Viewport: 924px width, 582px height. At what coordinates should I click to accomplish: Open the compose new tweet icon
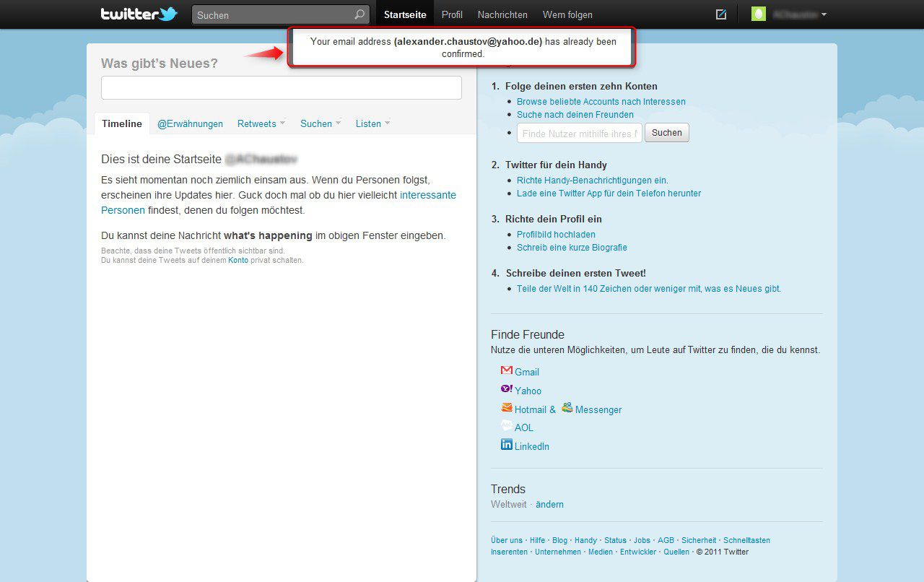[x=720, y=14]
